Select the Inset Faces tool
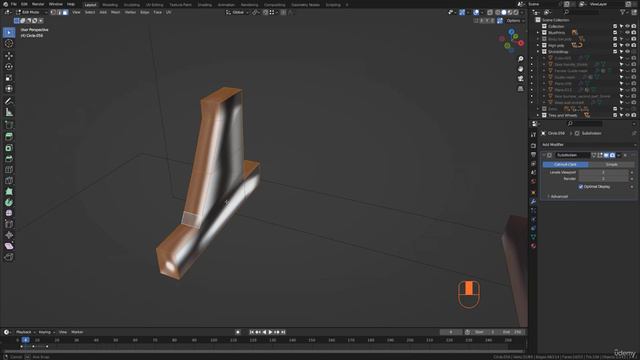 pos(9,148)
